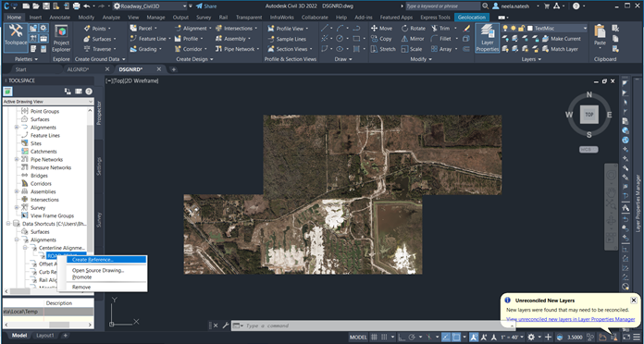The image size is (644, 344).
Task: Expand the Surfaces ribbon dropdown
Action: [115, 39]
